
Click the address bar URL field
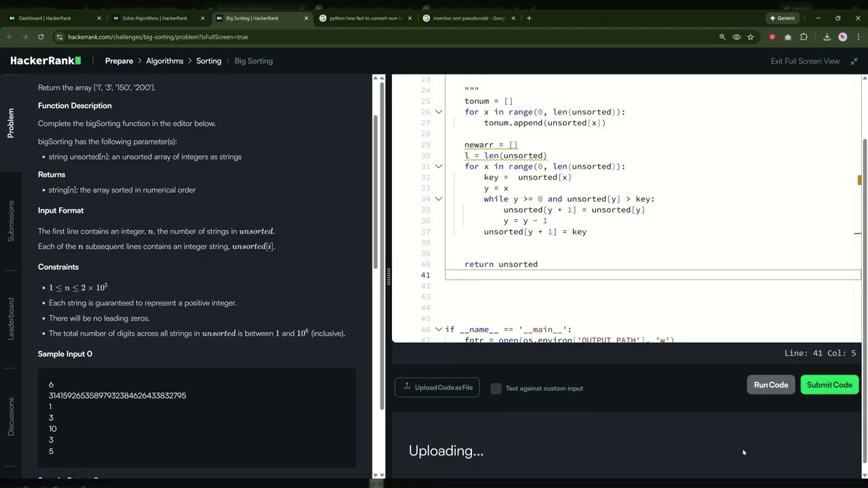[387, 37]
